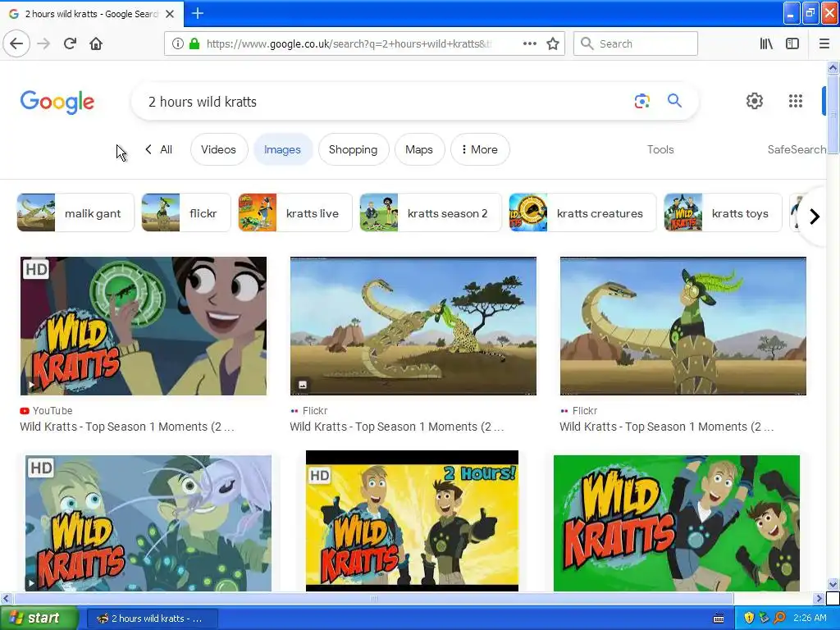840x630 pixels.
Task: Click the Google logo
Action: tap(57, 102)
